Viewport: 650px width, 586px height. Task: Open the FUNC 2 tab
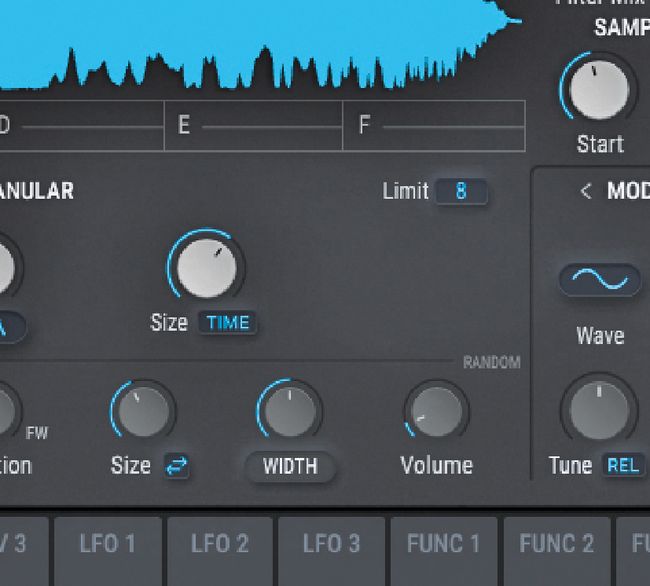pyautogui.click(x=557, y=551)
